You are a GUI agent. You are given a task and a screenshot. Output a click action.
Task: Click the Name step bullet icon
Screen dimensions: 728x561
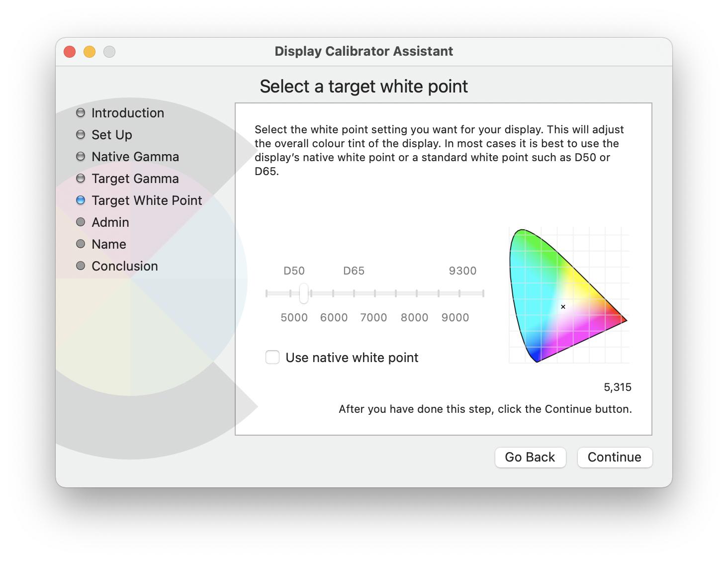click(x=81, y=244)
